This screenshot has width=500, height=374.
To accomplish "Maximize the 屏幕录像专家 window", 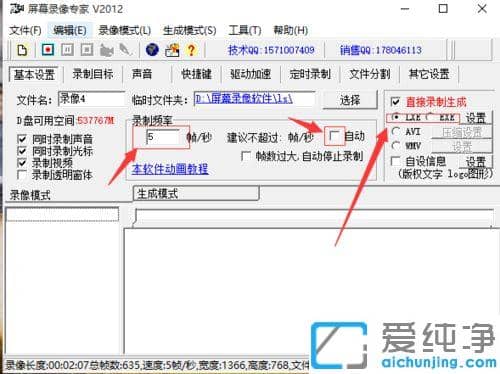I will pyautogui.click(x=443, y=9).
